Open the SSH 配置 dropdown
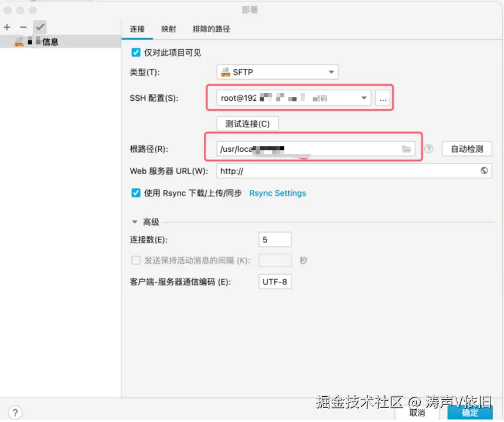The width and height of the screenshot is (504, 422). (364, 98)
